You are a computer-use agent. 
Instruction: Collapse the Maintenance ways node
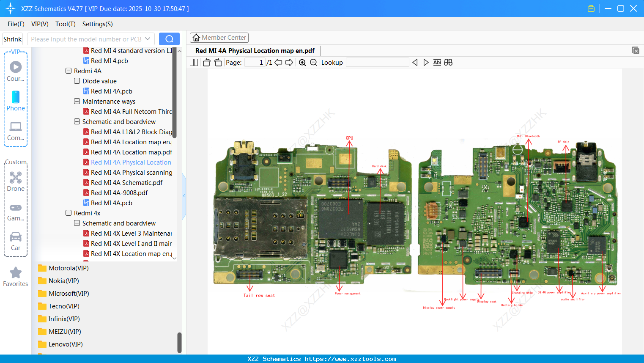77,102
